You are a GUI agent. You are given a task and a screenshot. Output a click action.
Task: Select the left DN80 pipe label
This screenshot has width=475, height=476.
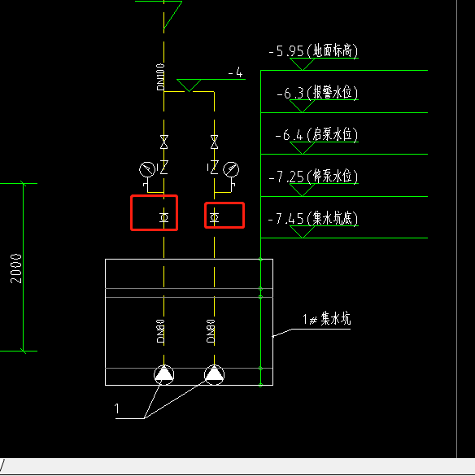pos(160,331)
